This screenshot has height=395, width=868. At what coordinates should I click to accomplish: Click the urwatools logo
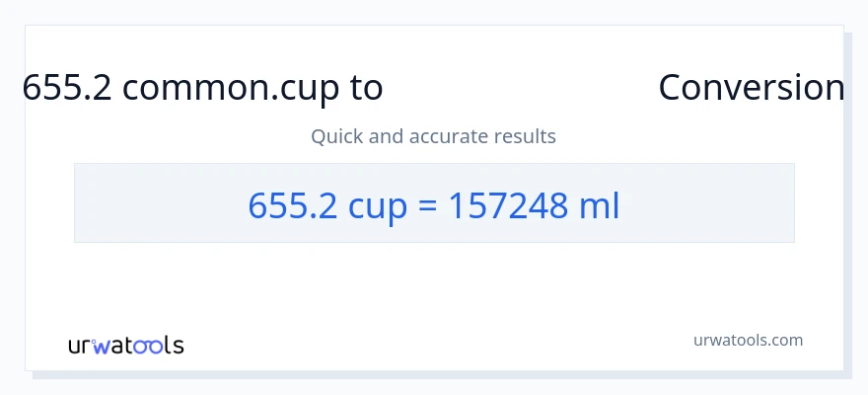[125, 345]
